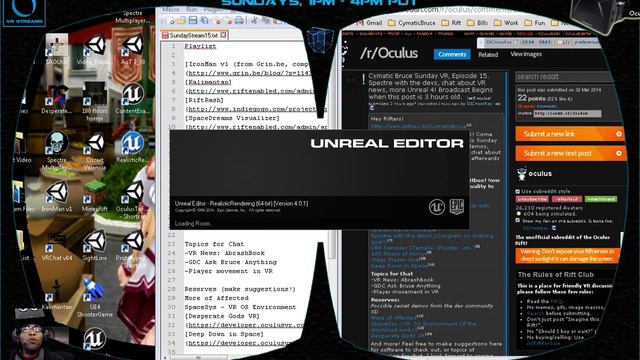
Task: Launch the 100 floors horror shortcut
Action: pyautogui.click(x=95, y=102)
